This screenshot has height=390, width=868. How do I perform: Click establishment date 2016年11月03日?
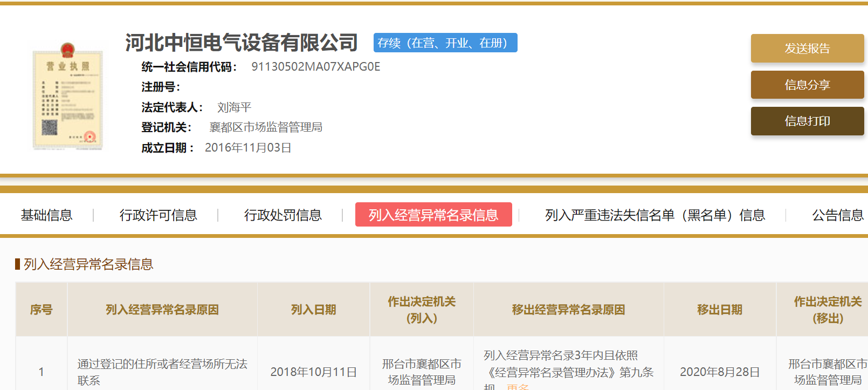(x=248, y=148)
